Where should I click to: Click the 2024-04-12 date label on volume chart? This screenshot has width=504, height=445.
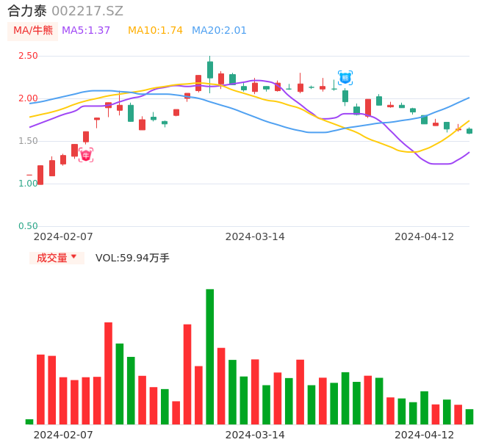(x=424, y=435)
